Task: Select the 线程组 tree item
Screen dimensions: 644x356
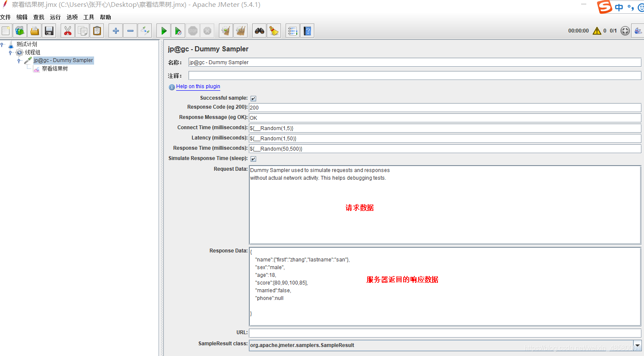Action: [x=32, y=52]
